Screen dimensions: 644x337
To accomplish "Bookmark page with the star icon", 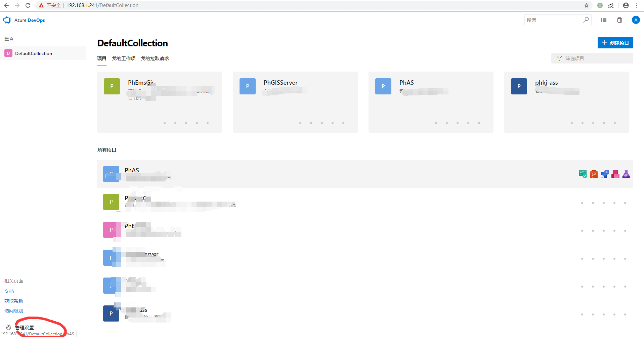I will point(586,5).
